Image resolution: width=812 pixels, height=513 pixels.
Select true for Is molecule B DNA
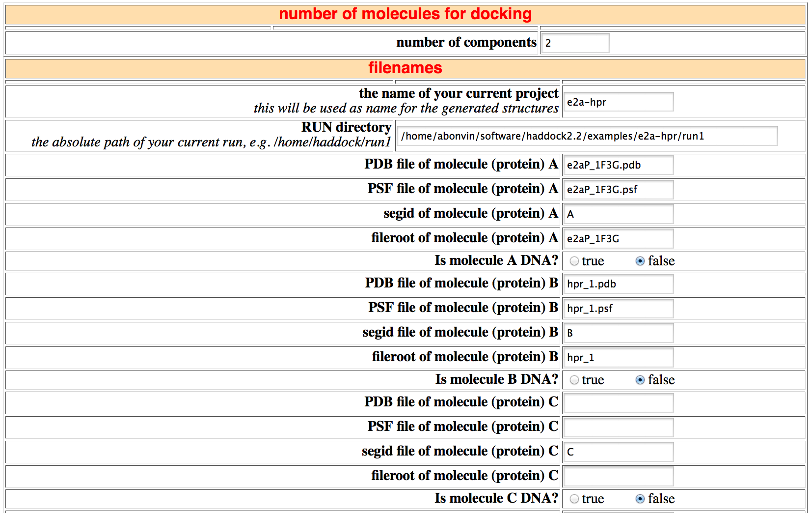574,380
